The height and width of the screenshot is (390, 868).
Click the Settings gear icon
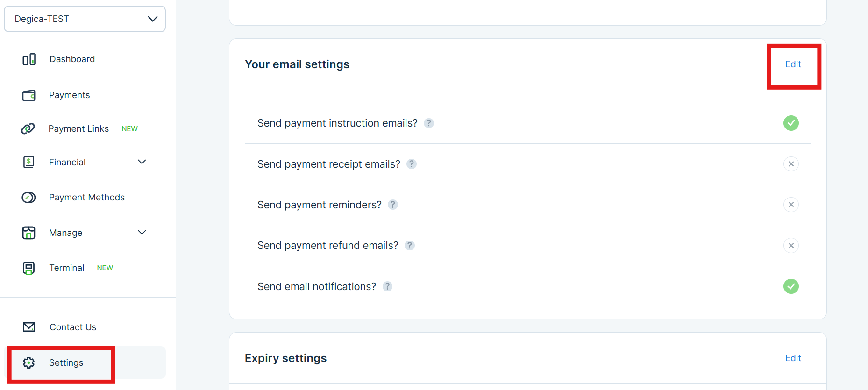pyautogui.click(x=29, y=363)
